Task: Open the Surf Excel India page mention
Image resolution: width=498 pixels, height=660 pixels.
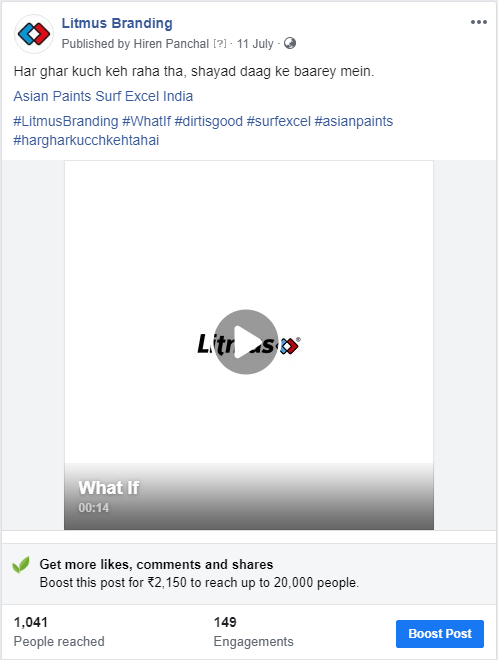Action: click(144, 96)
